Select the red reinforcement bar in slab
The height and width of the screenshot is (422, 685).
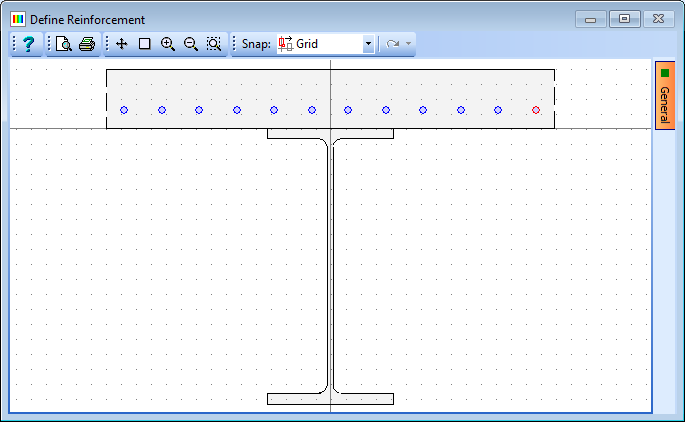point(536,110)
